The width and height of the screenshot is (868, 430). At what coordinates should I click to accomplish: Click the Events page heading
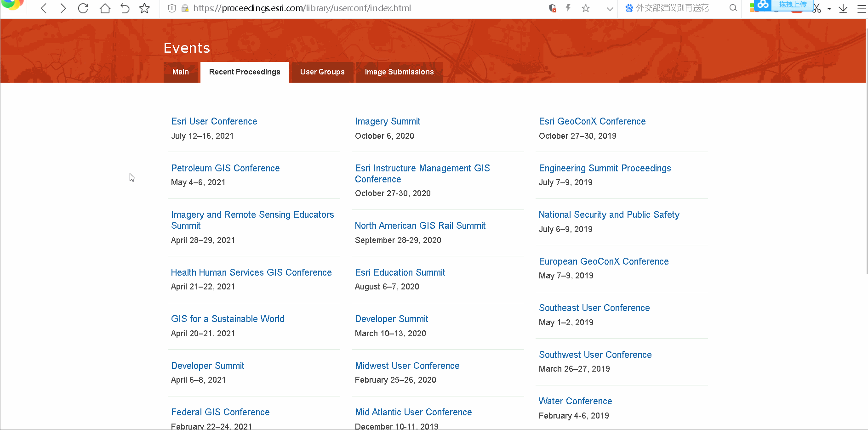[187, 48]
